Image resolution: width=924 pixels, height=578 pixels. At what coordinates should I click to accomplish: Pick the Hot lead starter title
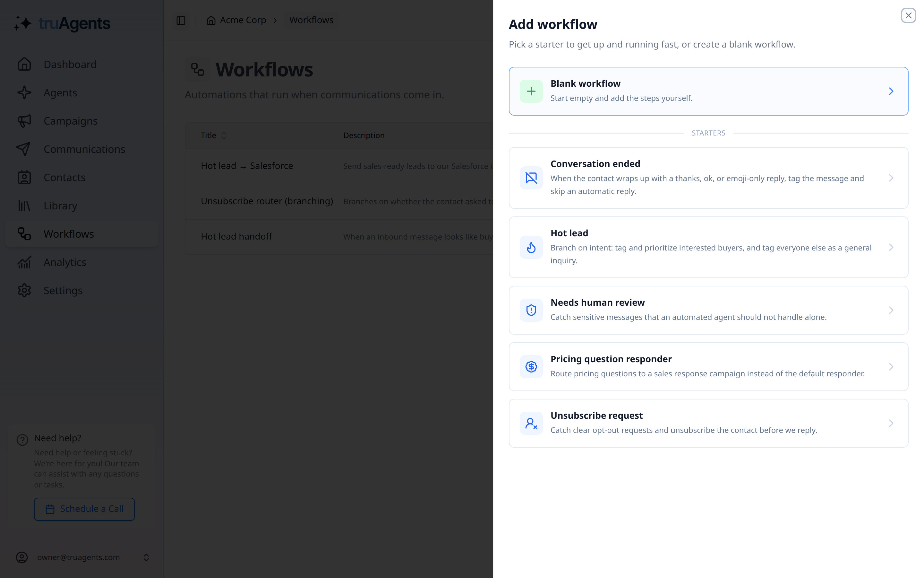(569, 233)
